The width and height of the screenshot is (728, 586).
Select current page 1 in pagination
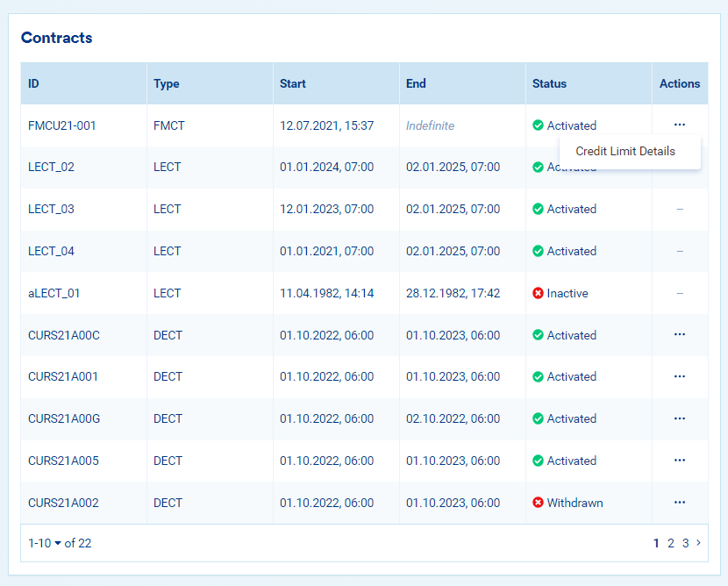point(656,543)
